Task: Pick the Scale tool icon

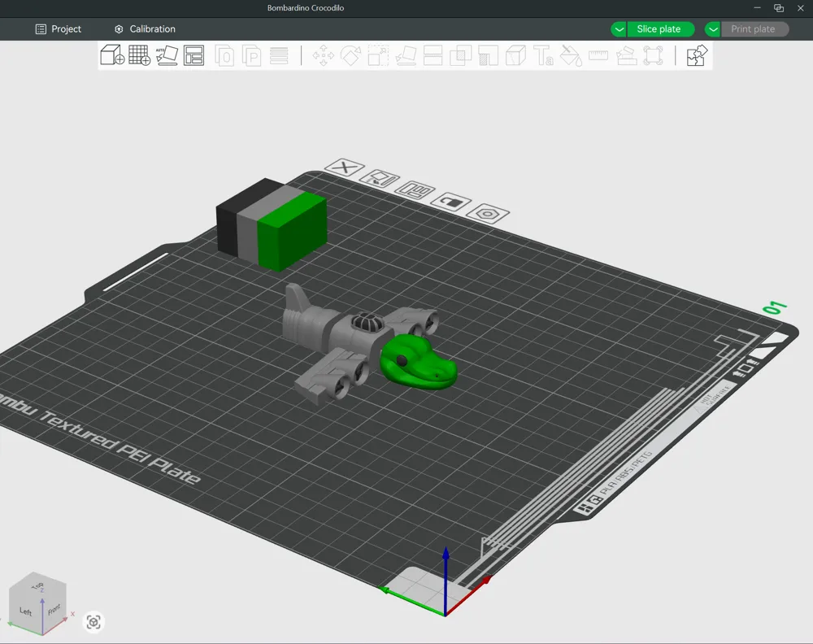Action: point(378,55)
